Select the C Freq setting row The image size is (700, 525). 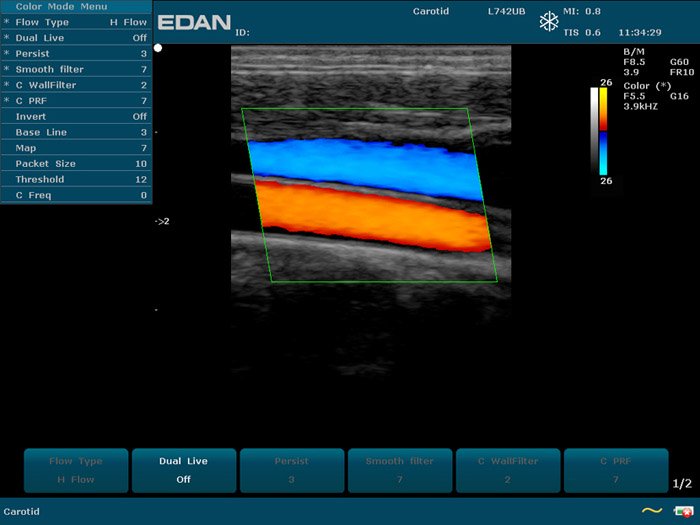click(x=76, y=195)
